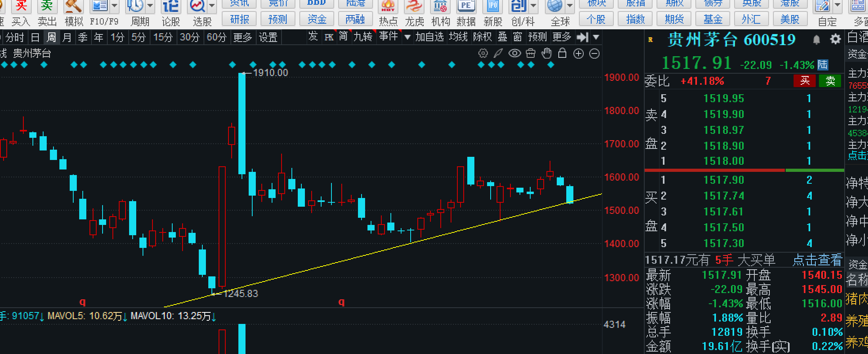868x354 pixels.
Task: Open the 论股 discussion icon
Action: [x=171, y=6]
